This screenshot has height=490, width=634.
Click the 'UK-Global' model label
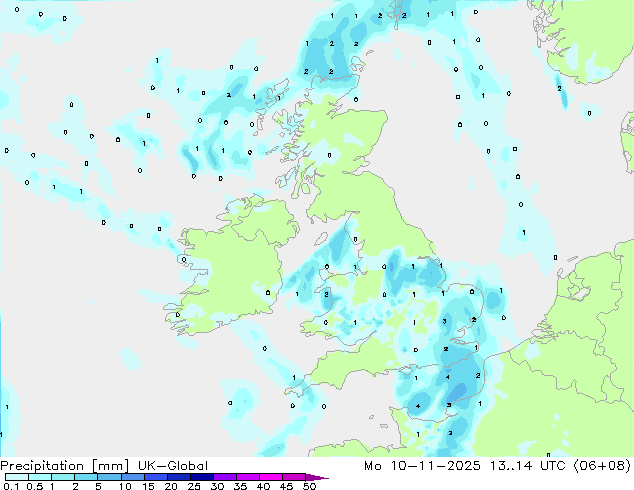[x=173, y=466]
